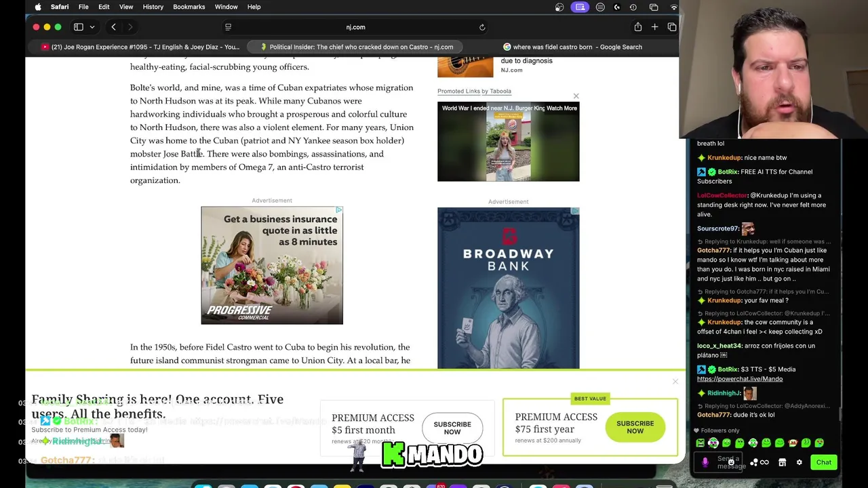This screenshot has height=488, width=868.
Task: Click the Wi-Fi icon in menu bar
Action: tap(673, 7)
